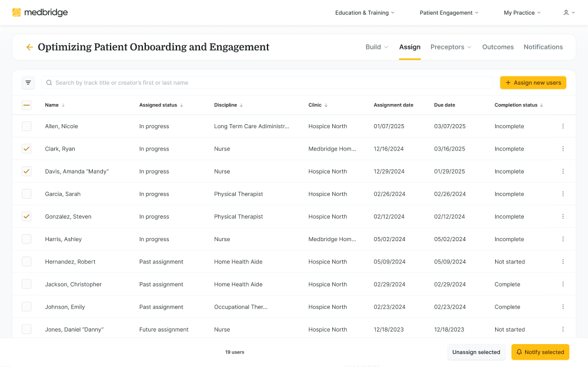Open the user profile icon menu
Viewport: 588px width, 367px height.
click(569, 12)
